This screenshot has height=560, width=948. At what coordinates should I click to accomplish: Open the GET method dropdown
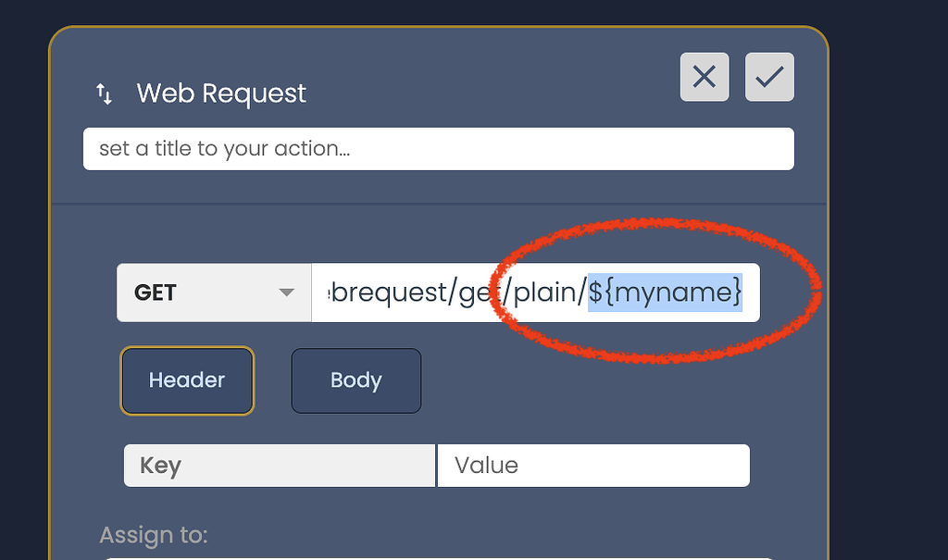214,292
